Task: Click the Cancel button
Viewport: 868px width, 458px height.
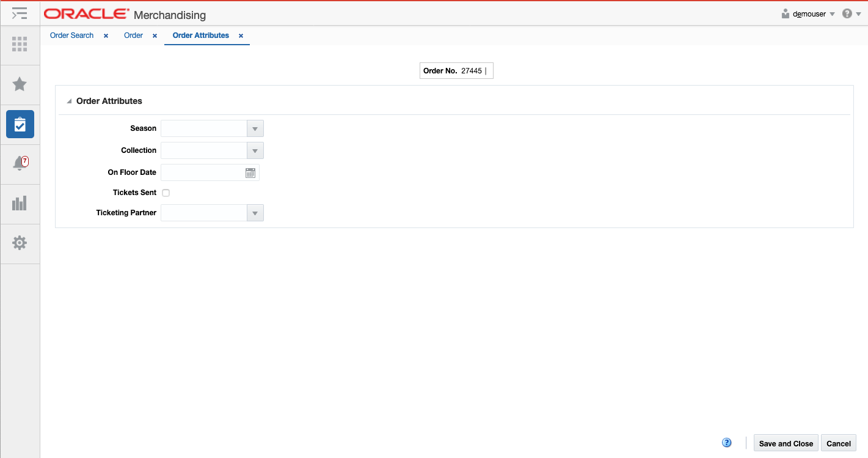Action: 838,443
